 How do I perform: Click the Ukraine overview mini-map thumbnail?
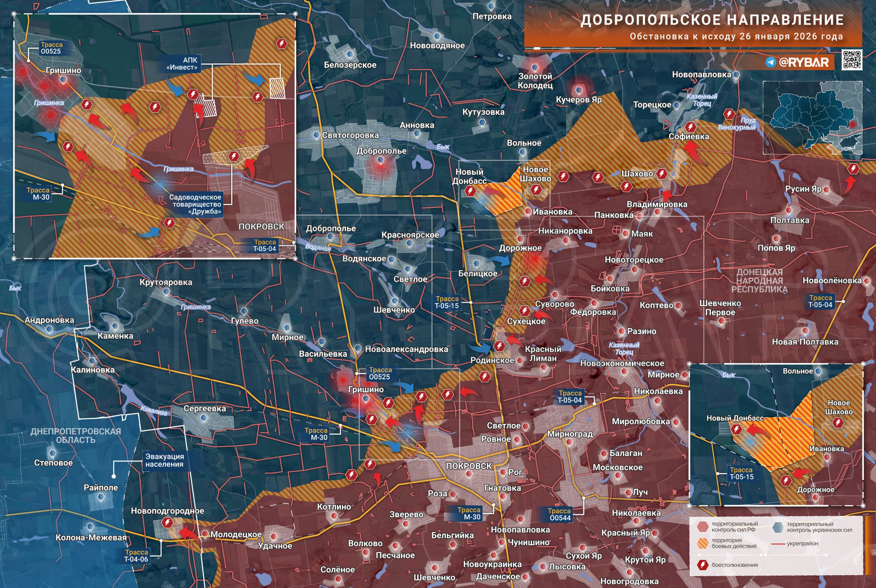pos(812,118)
